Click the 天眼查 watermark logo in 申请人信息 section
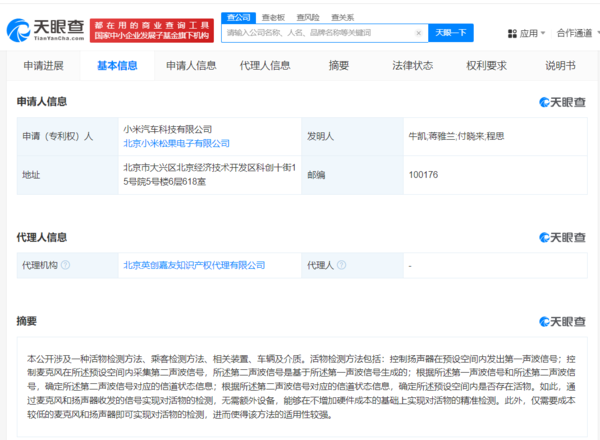This screenshot has width=600, height=440. (x=563, y=102)
